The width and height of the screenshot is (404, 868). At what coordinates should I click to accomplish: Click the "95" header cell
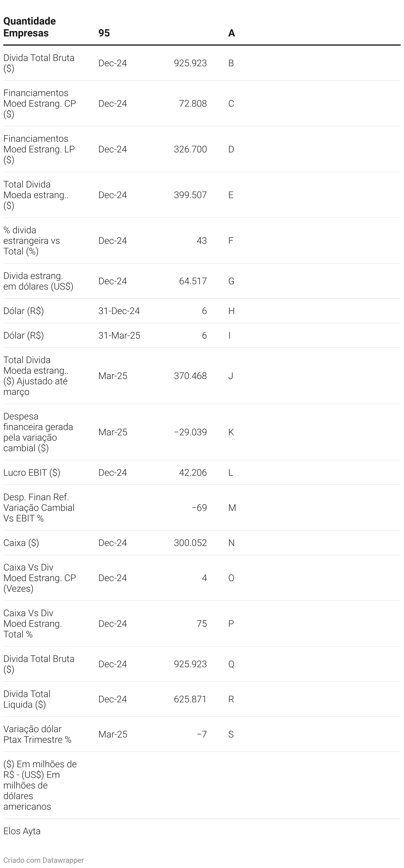104,33
